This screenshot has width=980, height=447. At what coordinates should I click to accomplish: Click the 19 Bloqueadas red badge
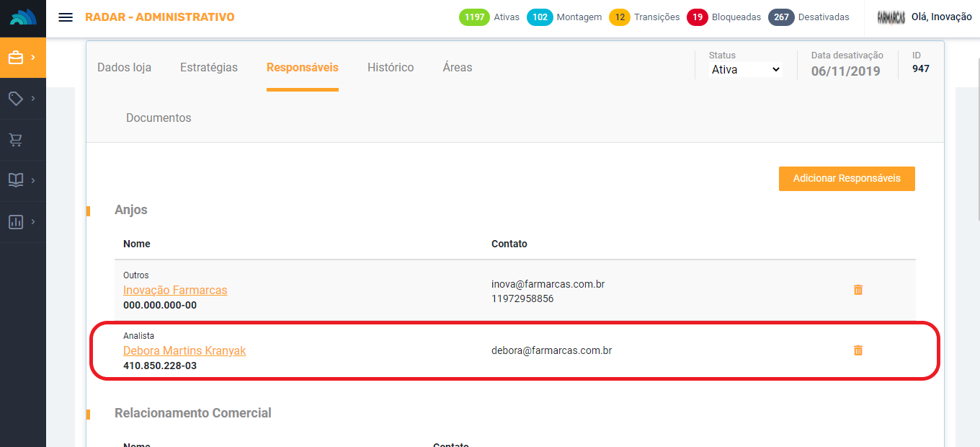[697, 17]
